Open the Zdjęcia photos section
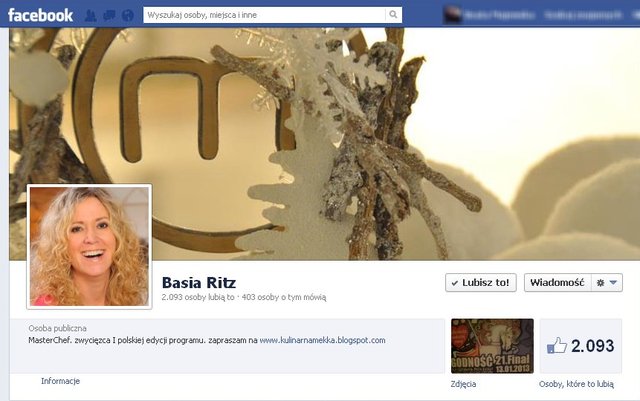640x401 pixels. (464, 384)
